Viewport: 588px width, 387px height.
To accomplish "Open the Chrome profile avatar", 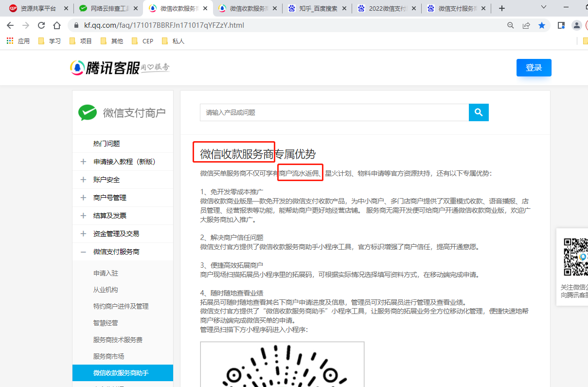I will click(577, 25).
